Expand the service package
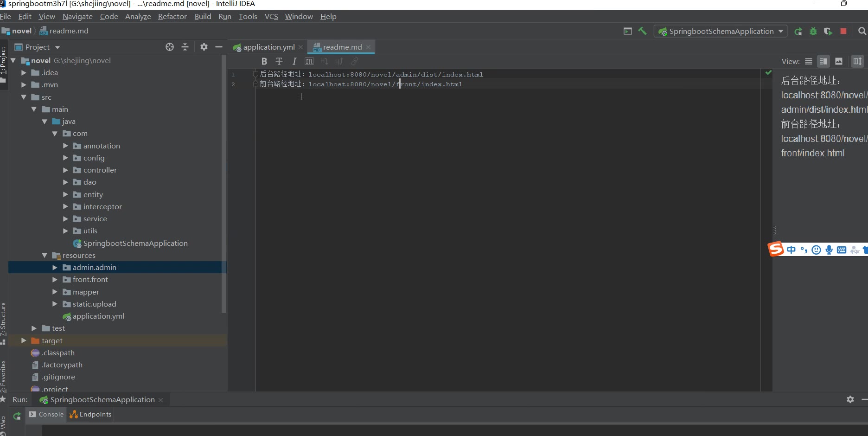Viewport: 868px width, 436px height. 65,219
